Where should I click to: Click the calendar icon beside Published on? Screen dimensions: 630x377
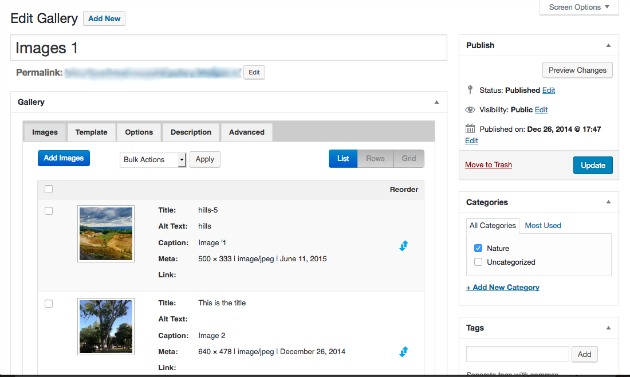470,129
